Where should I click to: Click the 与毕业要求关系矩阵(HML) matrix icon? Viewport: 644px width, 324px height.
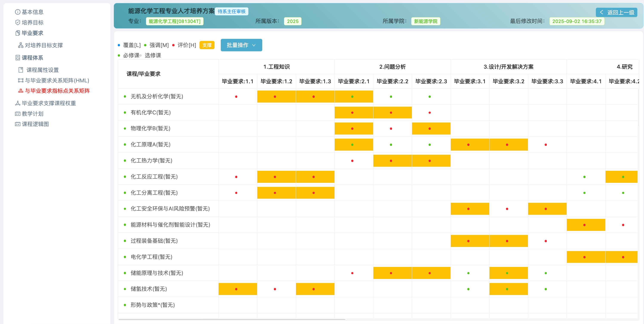coord(21,80)
